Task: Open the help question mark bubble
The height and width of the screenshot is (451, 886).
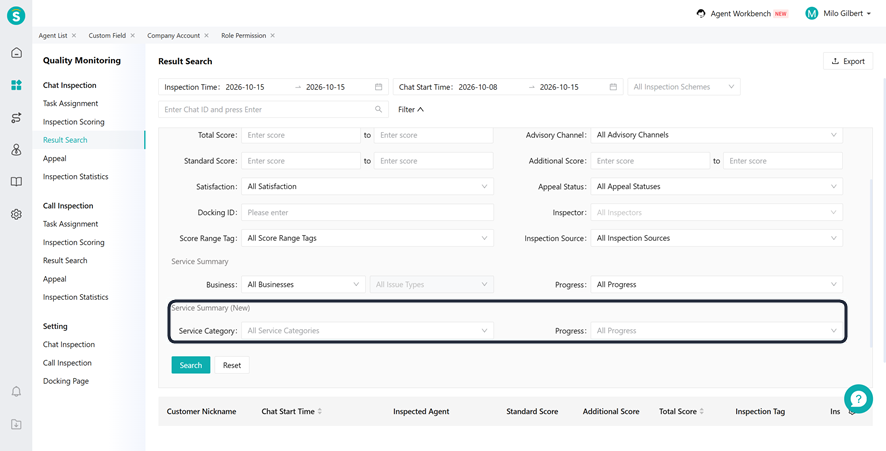Action: (x=858, y=399)
